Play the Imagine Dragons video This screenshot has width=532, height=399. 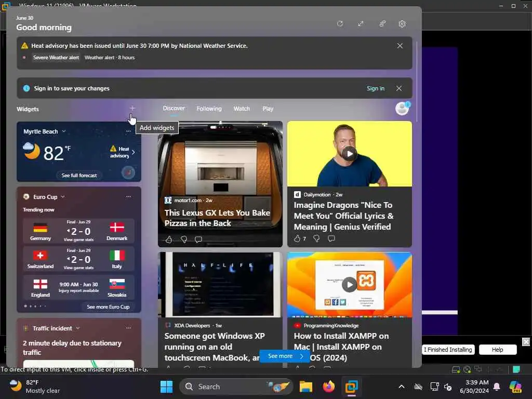(x=350, y=154)
